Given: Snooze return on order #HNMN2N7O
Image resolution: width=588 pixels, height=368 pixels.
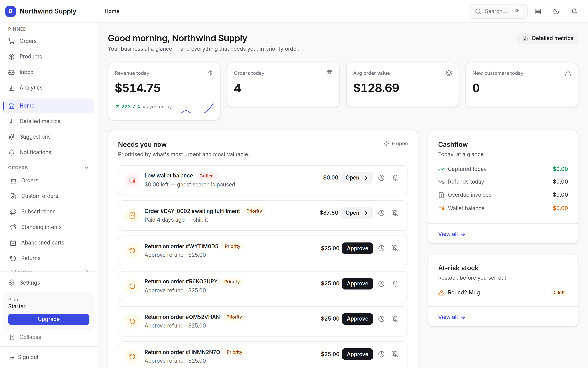Looking at the screenshot, I should pos(381,354).
